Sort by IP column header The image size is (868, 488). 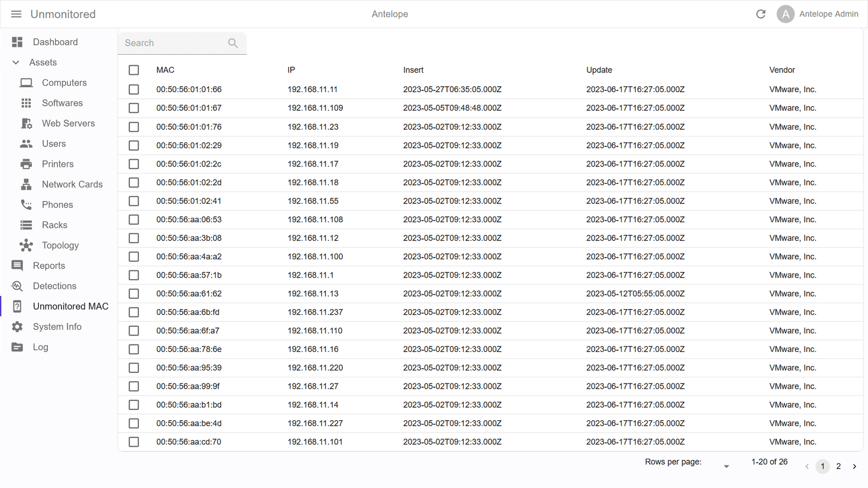point(291,70)
